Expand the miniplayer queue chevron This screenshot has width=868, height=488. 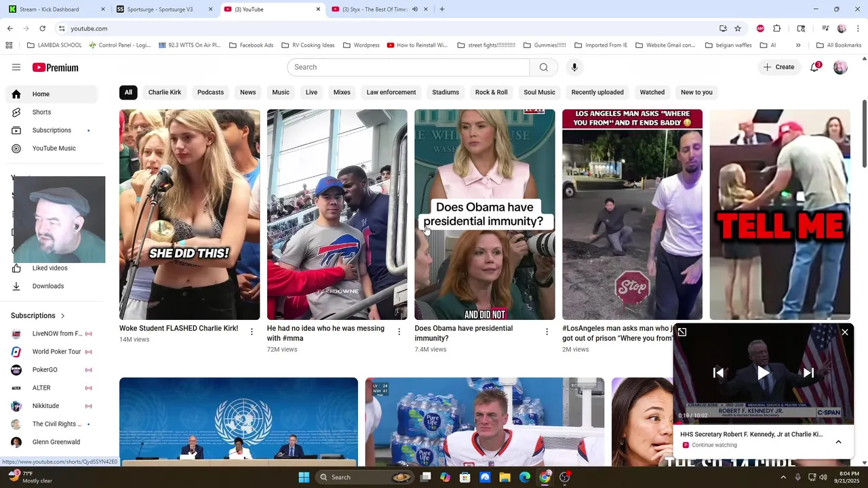click(x=838, y=442)
